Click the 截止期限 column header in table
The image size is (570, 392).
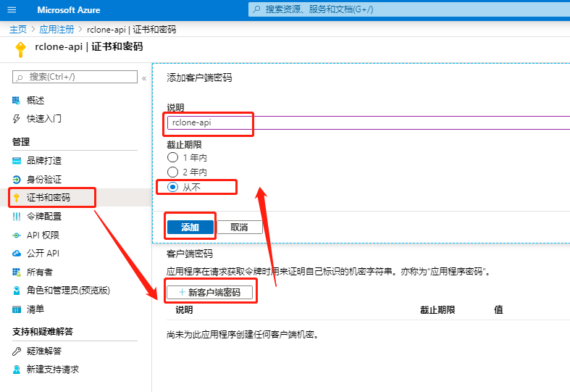pyautogui.click(x=437, y=310)
